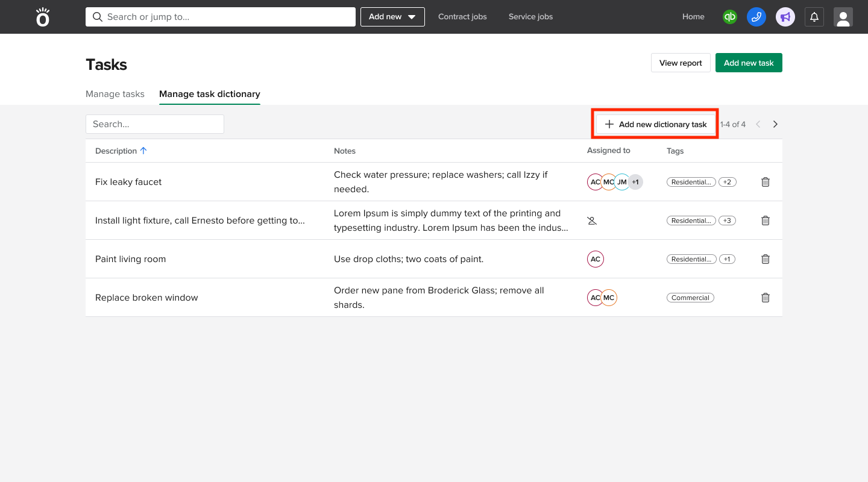Open Contract jobs in top menu
Image resolution: width=868 pixels, height=482 pixels.
pyautogui.click(x=462, y=17)
